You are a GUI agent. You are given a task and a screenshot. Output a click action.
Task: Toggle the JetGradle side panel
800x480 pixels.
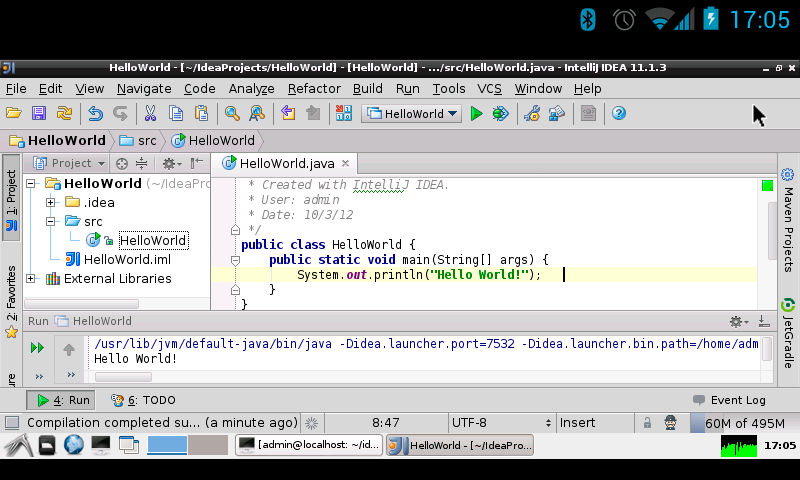[788, 334]
